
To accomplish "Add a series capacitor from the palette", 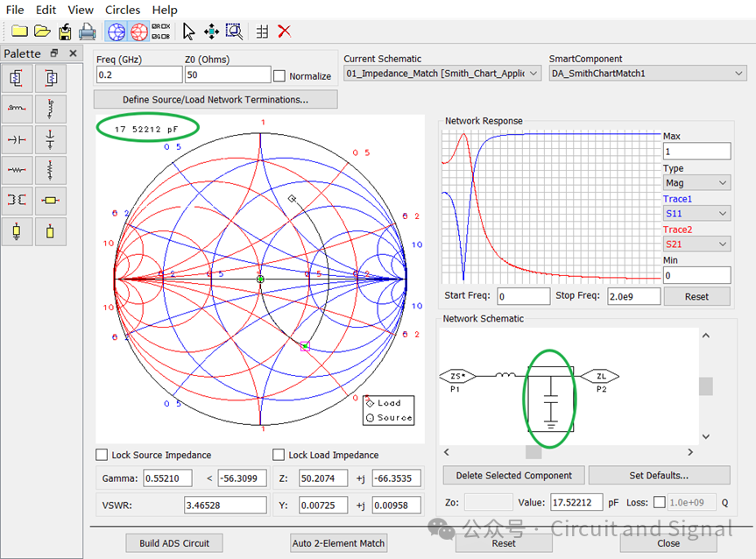I will pos(17,139).
